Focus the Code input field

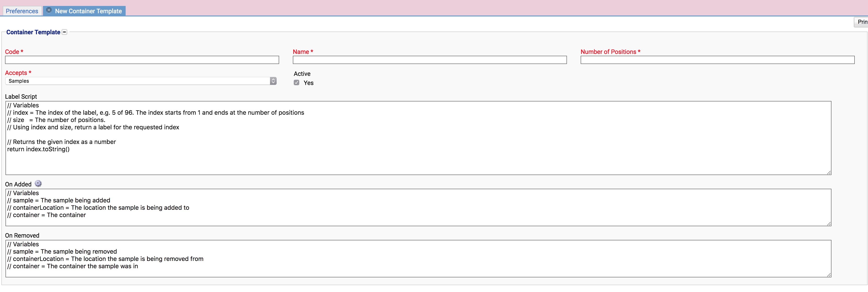click(x=142, y=60)
